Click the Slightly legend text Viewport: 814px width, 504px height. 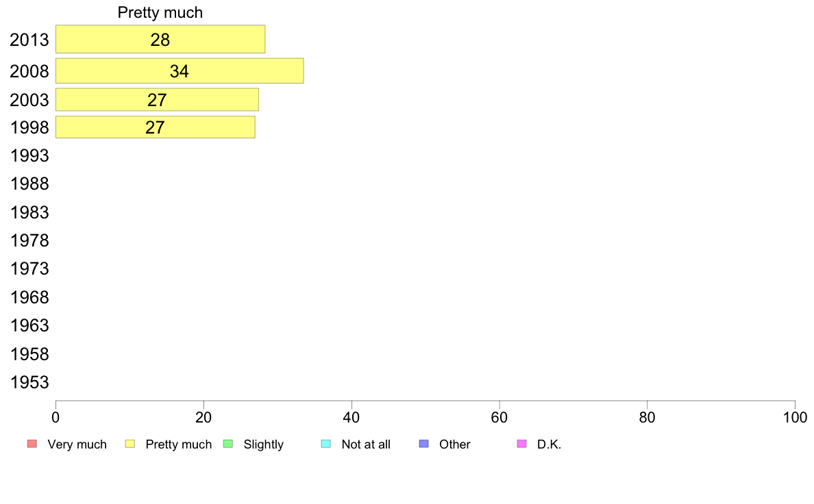click(264, 444)
